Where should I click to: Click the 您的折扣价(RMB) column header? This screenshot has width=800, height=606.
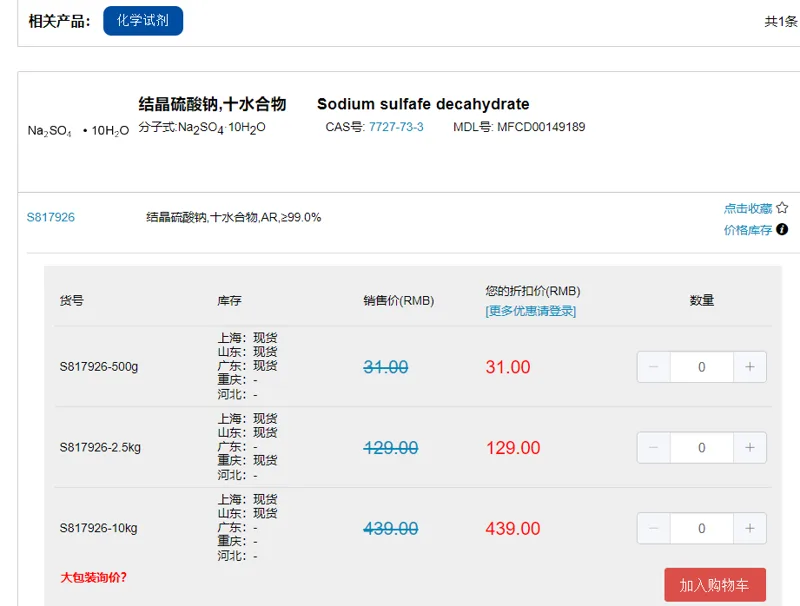click(x=533, y=291)
